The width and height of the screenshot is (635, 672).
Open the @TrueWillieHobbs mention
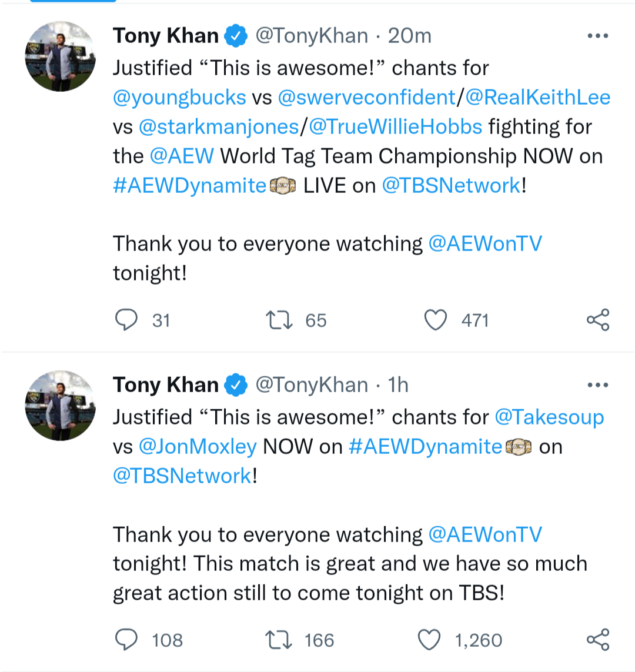click(395, 127)
